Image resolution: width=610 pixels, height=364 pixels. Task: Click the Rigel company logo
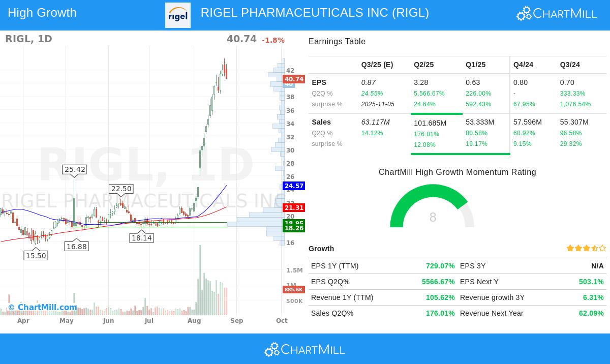pos(178,15)
